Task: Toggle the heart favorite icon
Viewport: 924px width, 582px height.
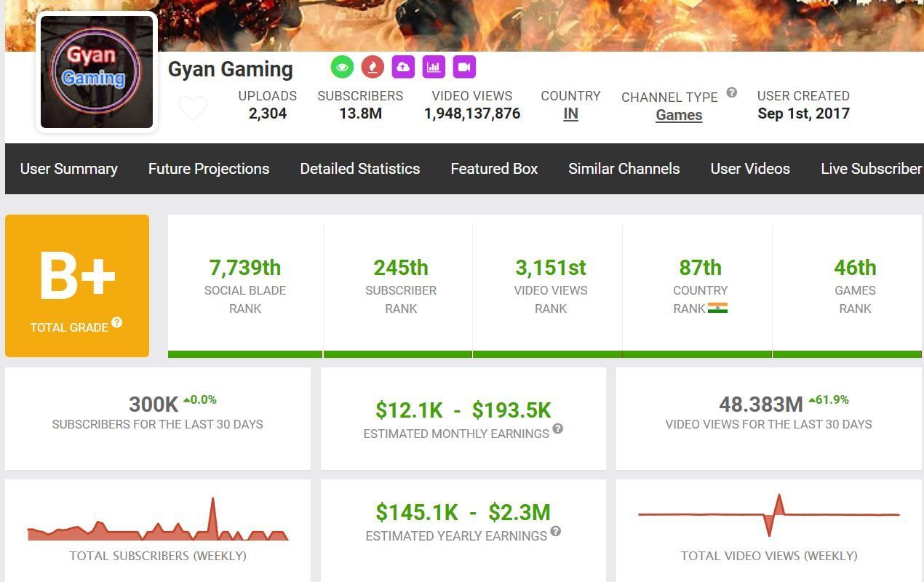Action: tap(193, 108)
